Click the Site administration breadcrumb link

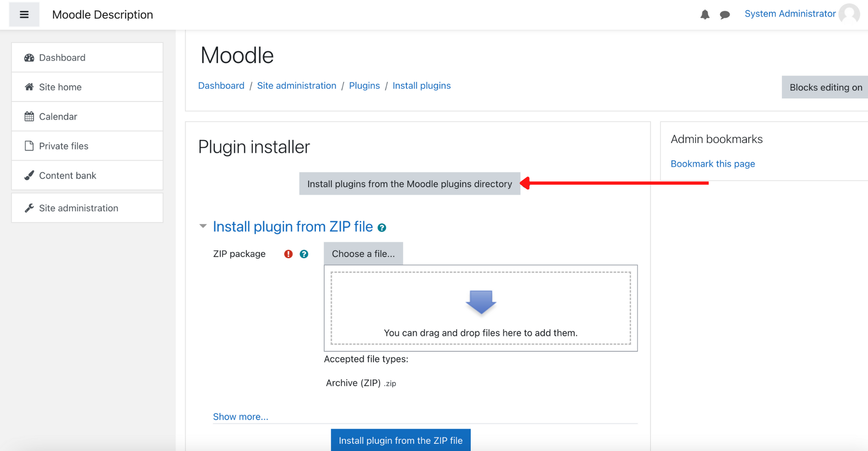pyautogui.click(x=297, y=85)
